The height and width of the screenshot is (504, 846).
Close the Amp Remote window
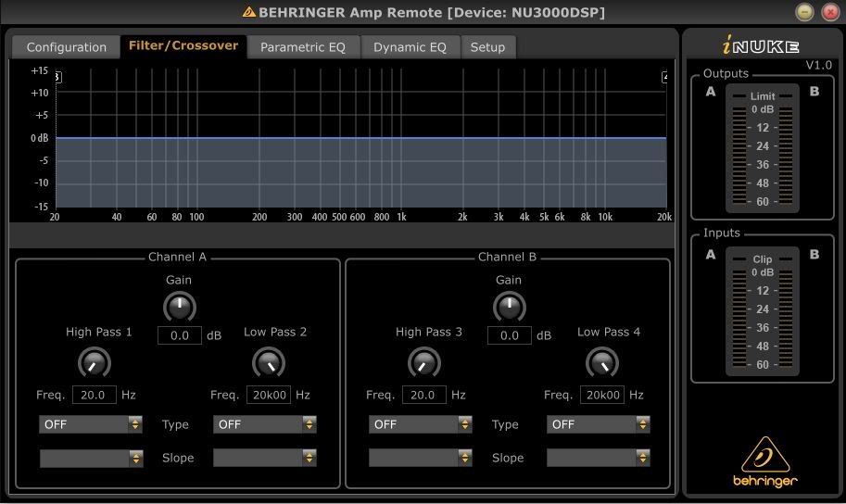pos(830,12)
